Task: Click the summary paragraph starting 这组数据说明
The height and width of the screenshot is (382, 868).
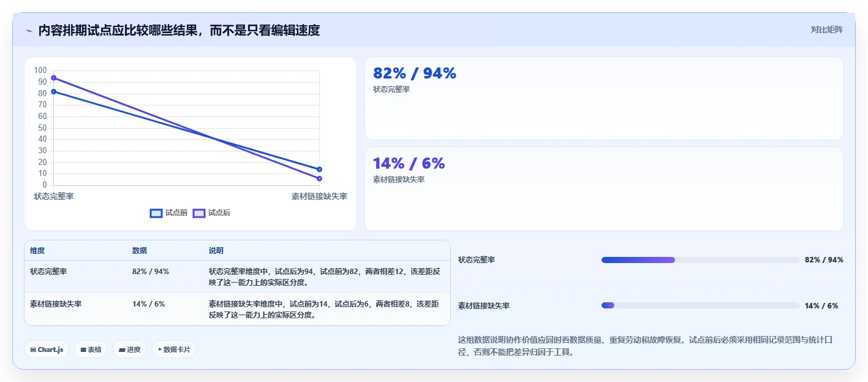Action: point(646,346)
